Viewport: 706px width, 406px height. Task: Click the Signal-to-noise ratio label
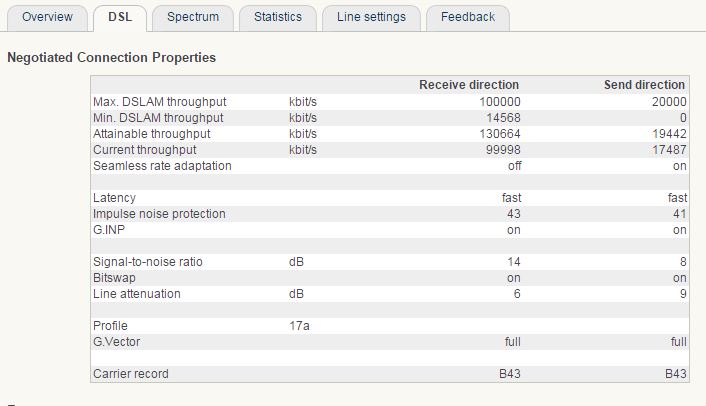pyautogui.click(x=147, y=262)
